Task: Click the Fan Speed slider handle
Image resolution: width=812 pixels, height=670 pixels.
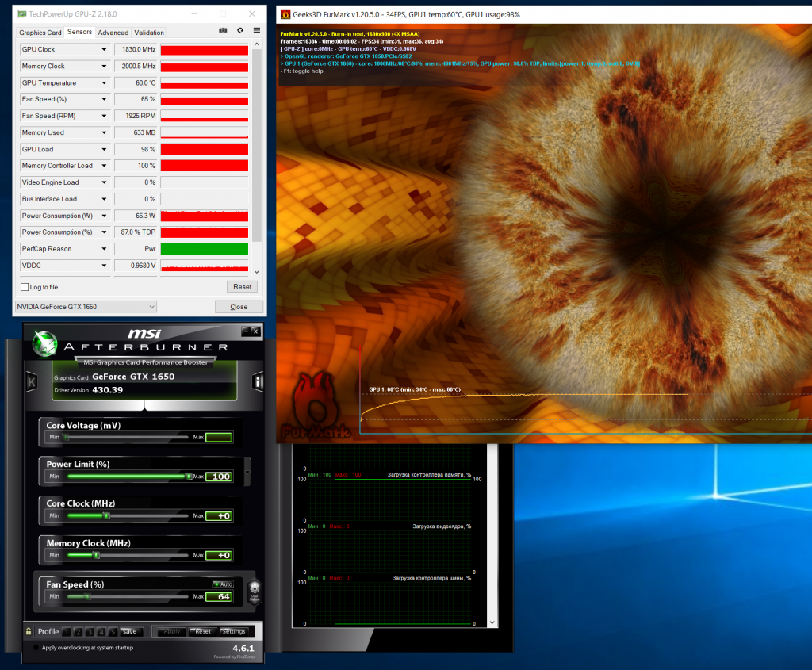Action: [x=87, y=596]
